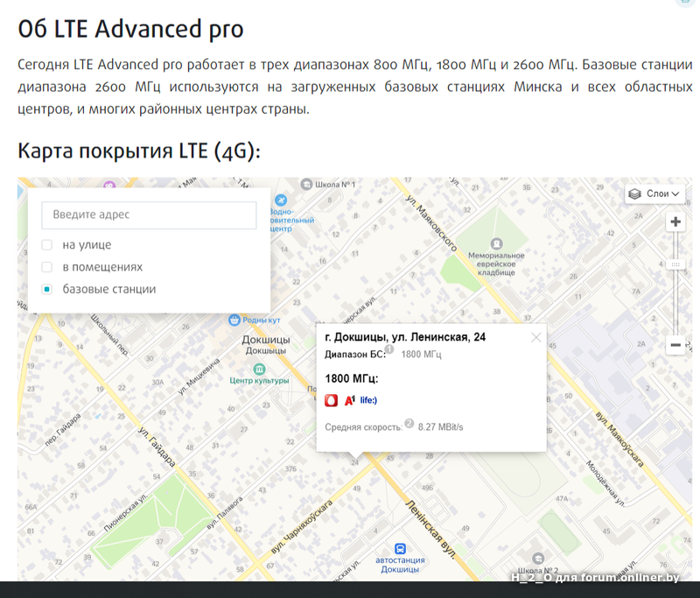Click the 'вул. Маякоўскага' street label
This screenshot has width=700, height=598.
pyautogui.click(x=620, y=440)
